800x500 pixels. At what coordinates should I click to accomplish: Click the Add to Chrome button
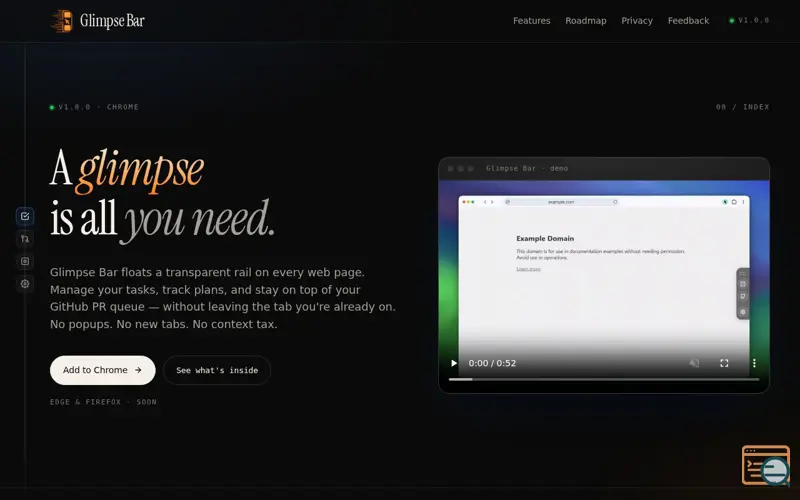tap(103, 370)
